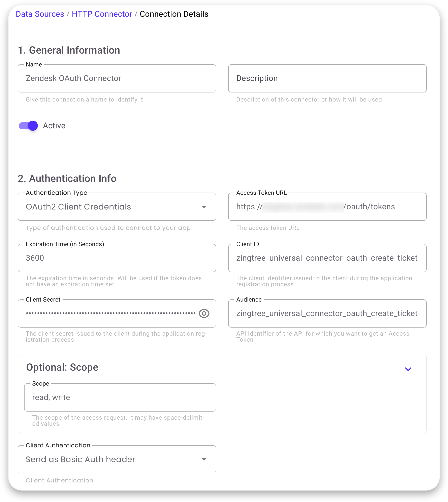Go to HTTP Connector breadcrumb link

pyautogui.click(x=102, y=14)
